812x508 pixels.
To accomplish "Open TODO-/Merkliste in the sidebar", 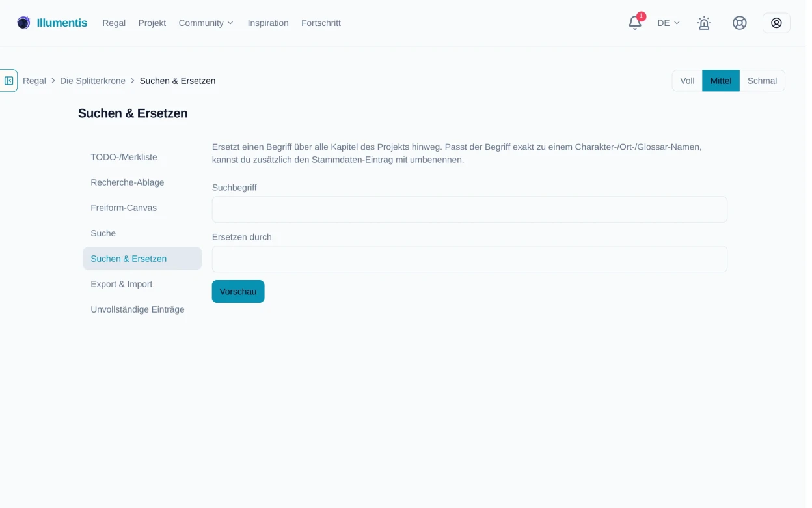I will pos(142,157).
